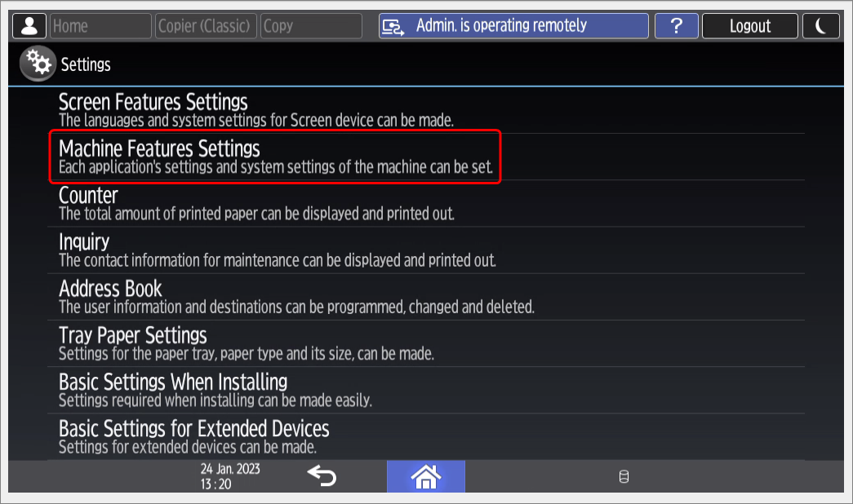The width and height of the screenshot is (853, 504).
Task: Open the help question mark button
Action: click(x=676, y=26)
